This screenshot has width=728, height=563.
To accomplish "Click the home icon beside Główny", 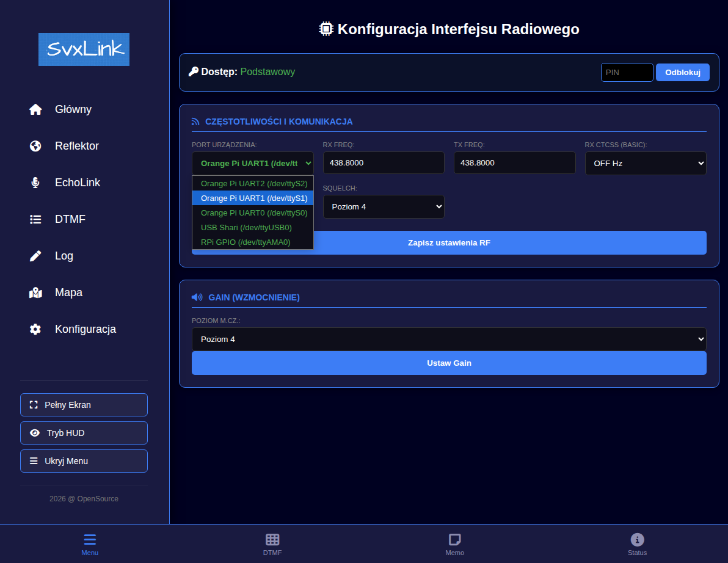I will 35,109.
